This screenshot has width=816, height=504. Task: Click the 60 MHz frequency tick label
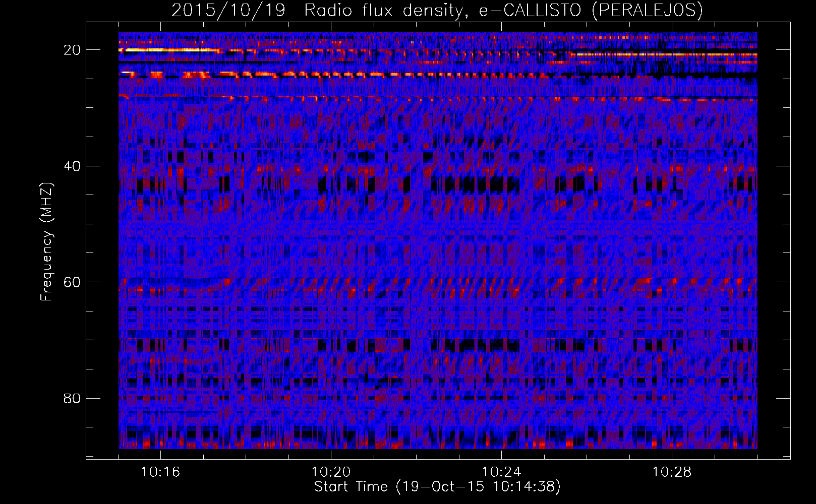73,282
